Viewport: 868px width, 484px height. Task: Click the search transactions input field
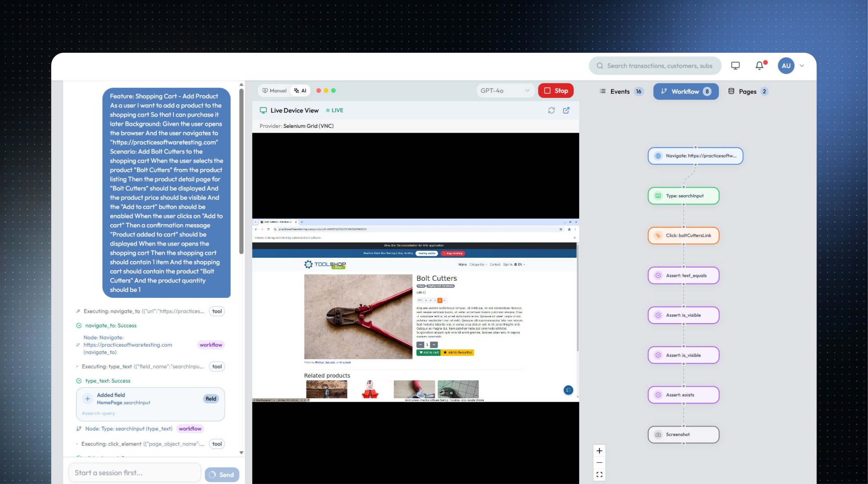tap(659, 66)
